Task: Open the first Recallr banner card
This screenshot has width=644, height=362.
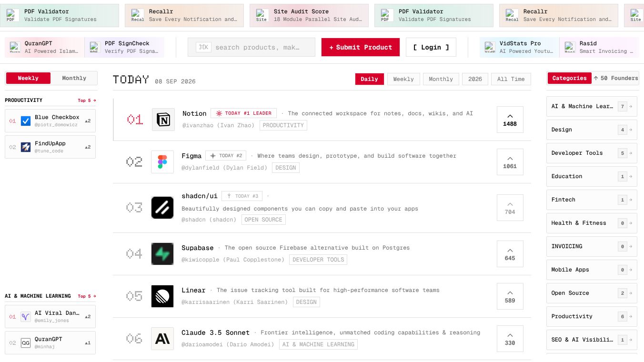Action: (x=184, y=15)
